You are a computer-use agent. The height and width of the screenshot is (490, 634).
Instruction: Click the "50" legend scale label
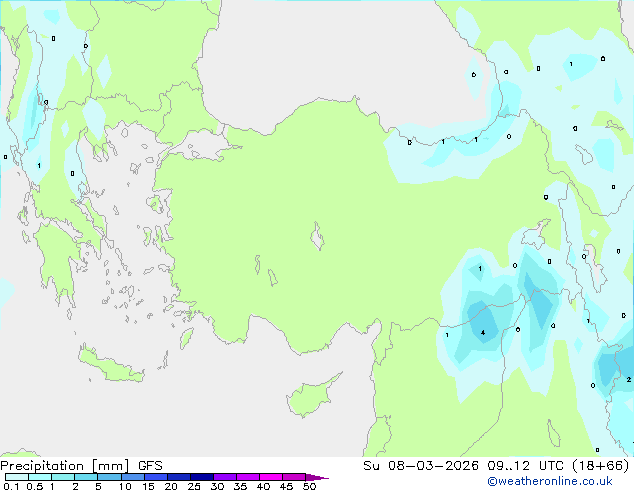[309, 486]
